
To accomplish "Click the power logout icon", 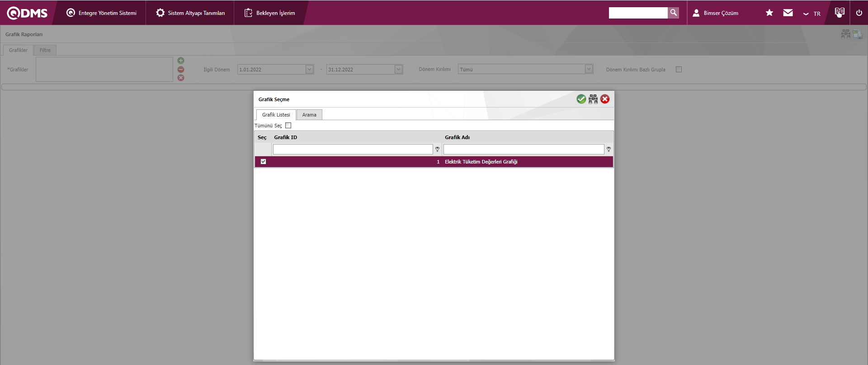I will [x=859, y=13].
